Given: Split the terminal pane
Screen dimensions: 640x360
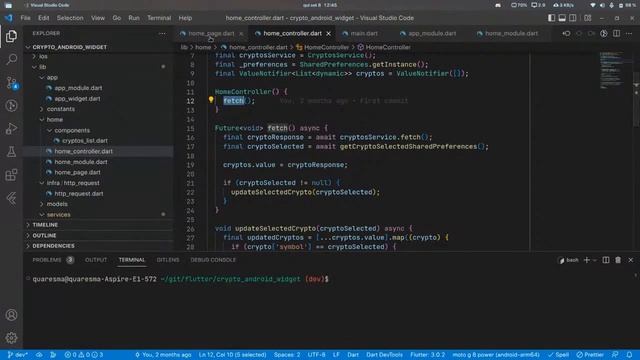Looking at the screenshot, I should (606, 260).
